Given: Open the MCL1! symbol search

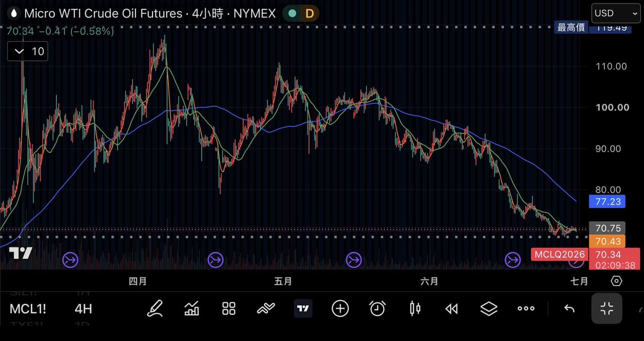Looking at the screenshot, I should click(28, 309).
